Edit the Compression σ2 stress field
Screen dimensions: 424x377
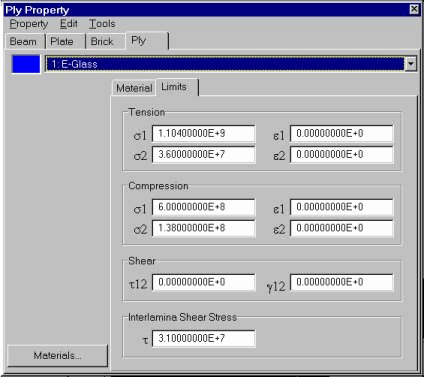204,228
